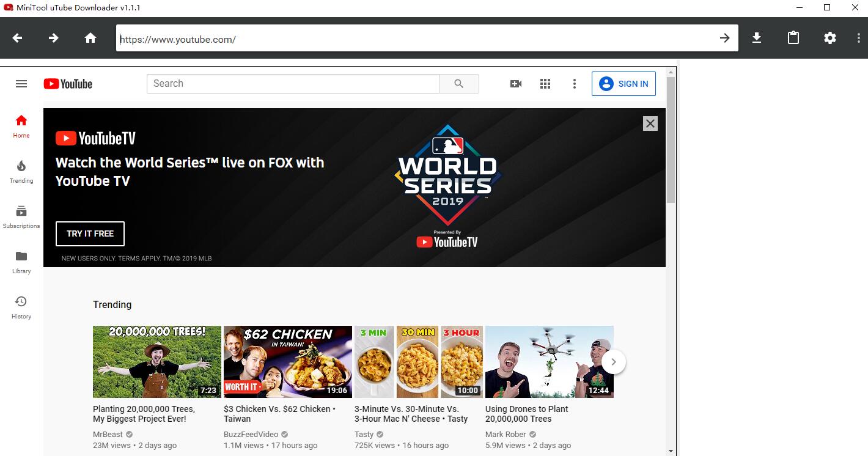Open the YouTube hamburger guide menu
The image size is (868, 456).
pos(21,84)
